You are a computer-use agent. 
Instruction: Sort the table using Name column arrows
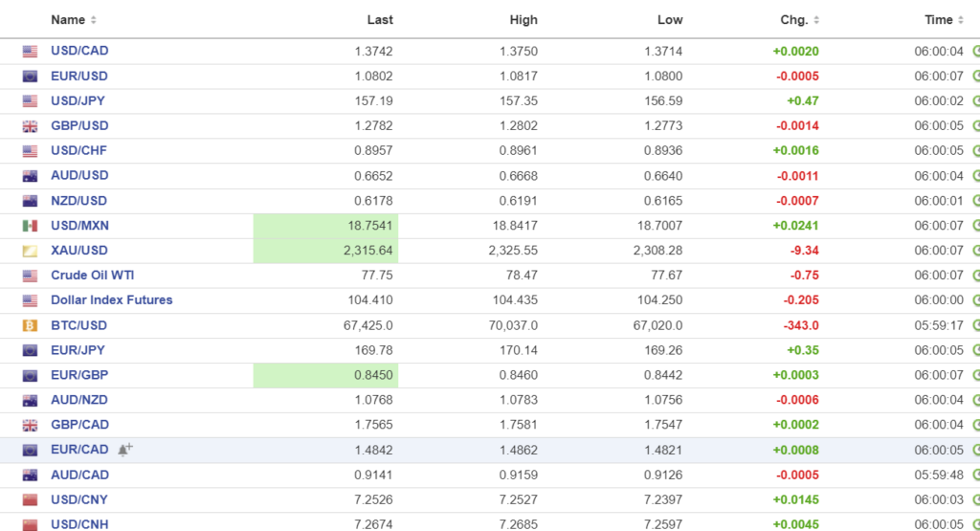coord(93,20)
